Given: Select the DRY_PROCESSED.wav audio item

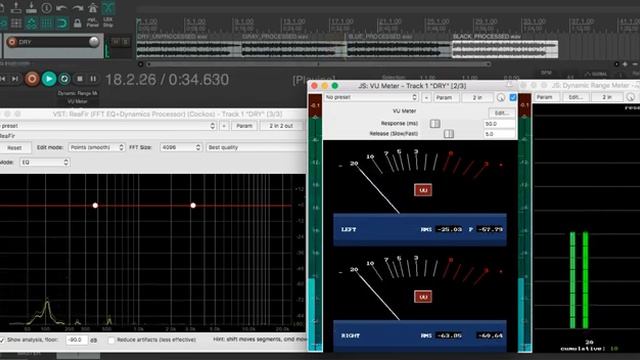Looking at the screenshot, I should point(294,49).
